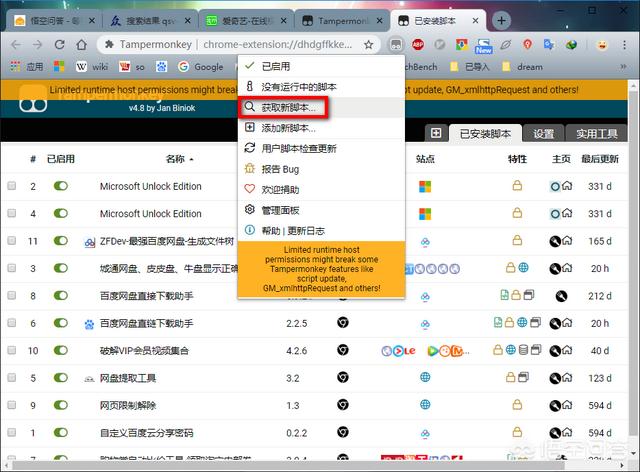Click the 最后更新 column header
This screenshot has width=640, height=472.
(600, 159)
